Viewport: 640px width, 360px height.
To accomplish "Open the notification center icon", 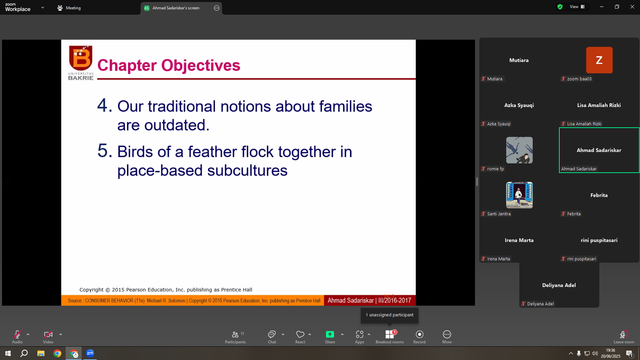I will pos(629,353).
